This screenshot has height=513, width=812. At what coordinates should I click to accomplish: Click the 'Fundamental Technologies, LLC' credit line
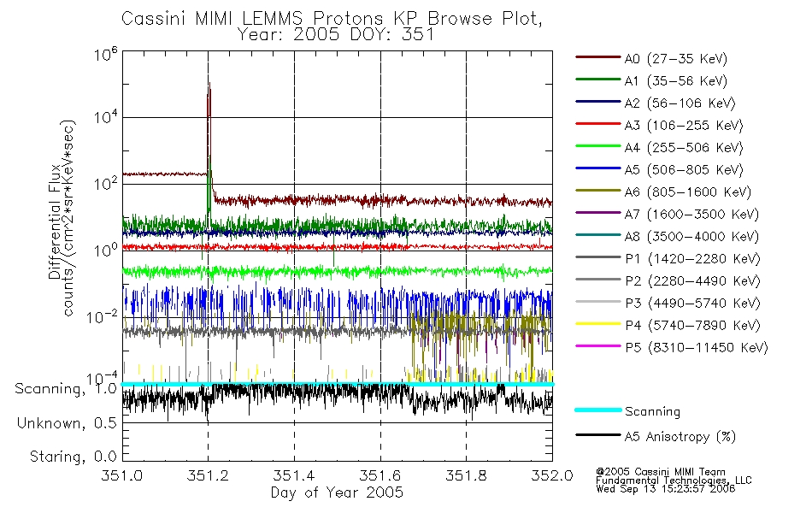(674, 481)
